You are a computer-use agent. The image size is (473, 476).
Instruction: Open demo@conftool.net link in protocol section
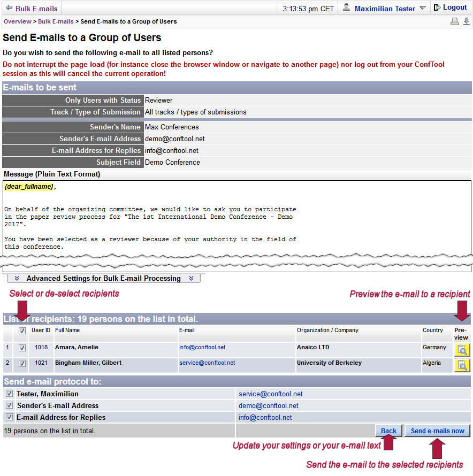[x=269, y=406]
